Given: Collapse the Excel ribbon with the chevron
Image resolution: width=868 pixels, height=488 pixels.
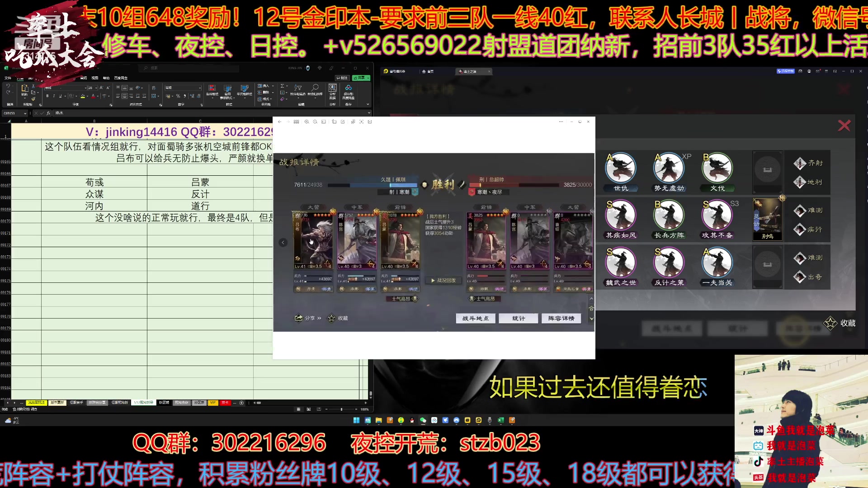Looking at the screenshot, I should 368,104.
